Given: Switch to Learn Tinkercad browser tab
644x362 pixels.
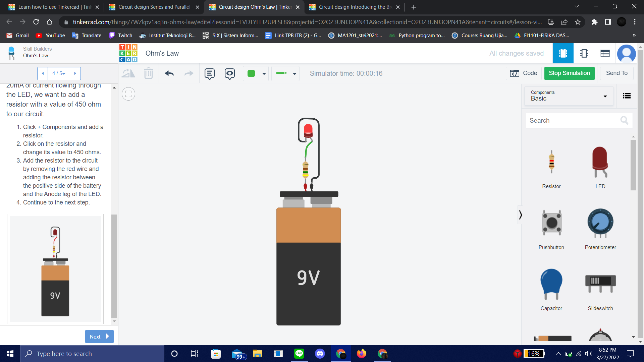Looking at the screenshot, I should [54, 7].
